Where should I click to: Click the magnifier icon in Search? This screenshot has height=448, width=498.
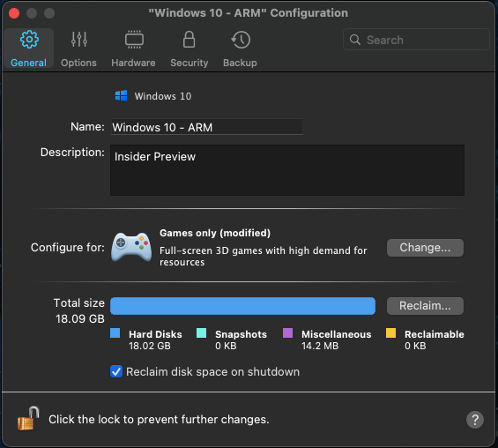tap(354, 40)
